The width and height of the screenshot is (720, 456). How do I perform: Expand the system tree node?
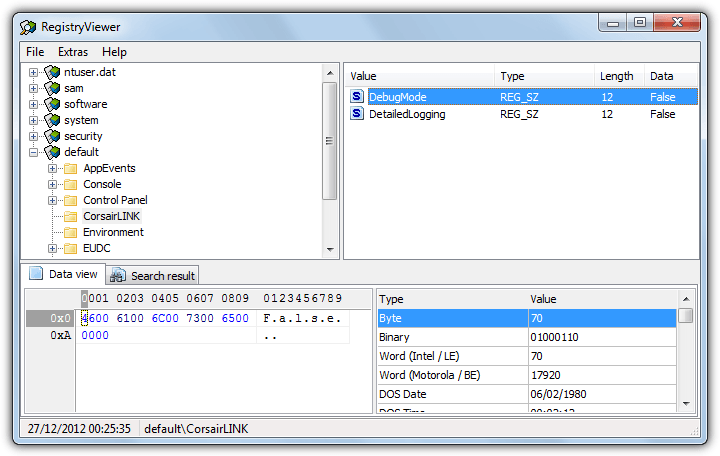click(33, 120)
